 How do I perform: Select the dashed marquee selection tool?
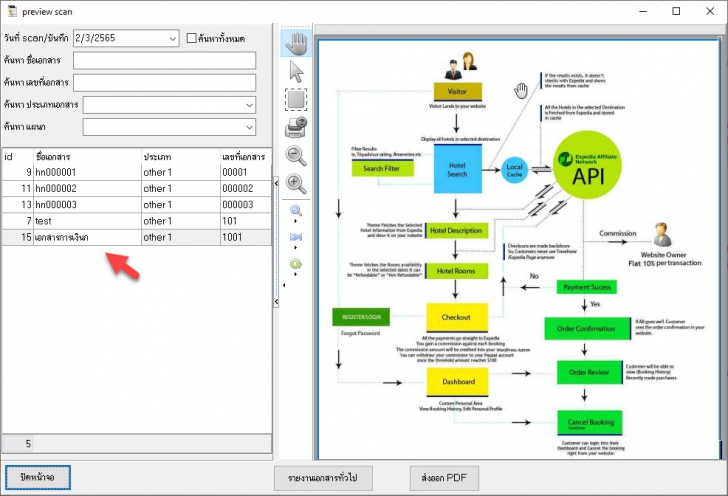[x=296, y=99]
